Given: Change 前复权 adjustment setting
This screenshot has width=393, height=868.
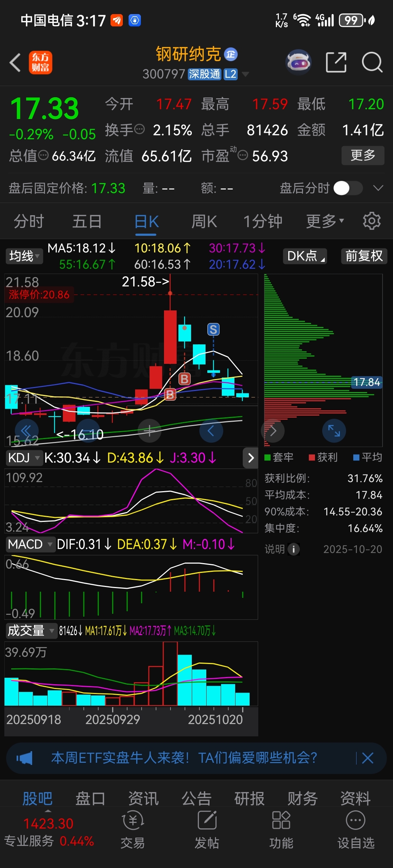Looking at the screenshot, I should point(364,256).
